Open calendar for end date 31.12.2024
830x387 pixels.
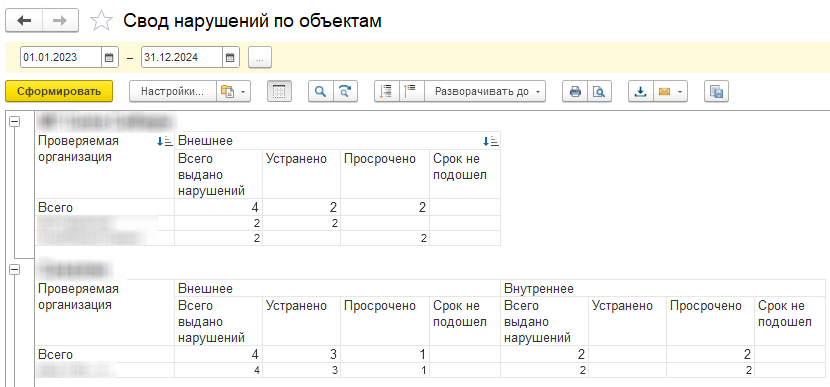[230, 58]
